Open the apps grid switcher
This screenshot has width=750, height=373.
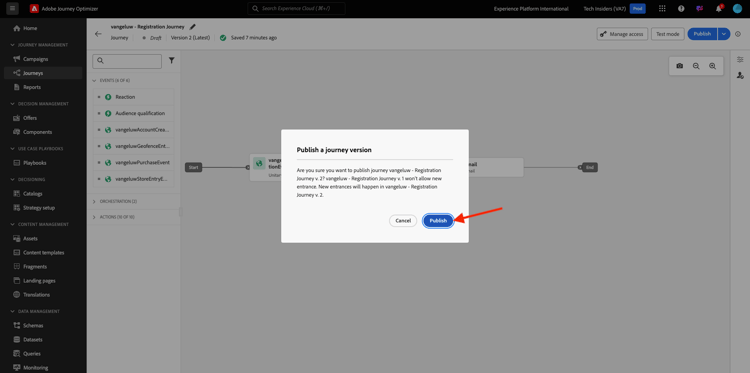point(662,9)
